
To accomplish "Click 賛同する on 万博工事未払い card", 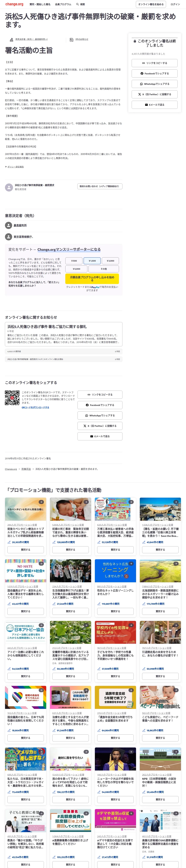I will [115, 550].
